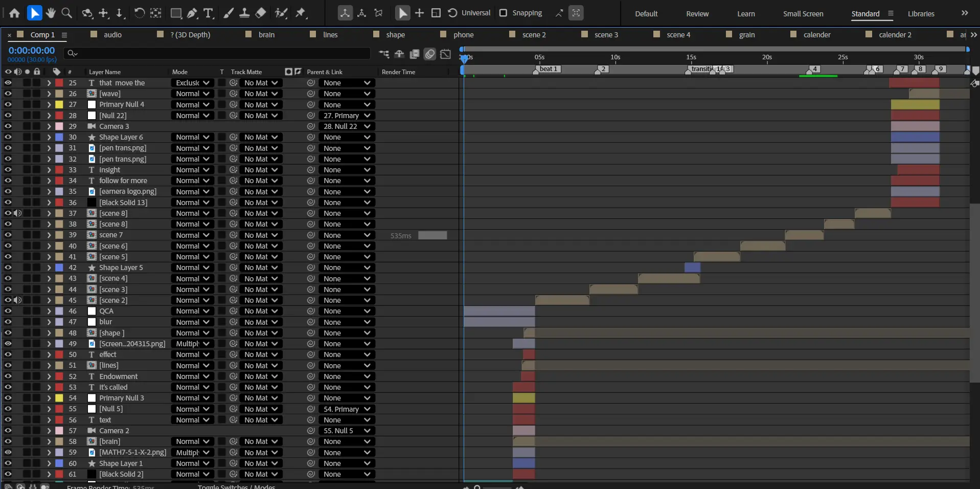Open blend mode dropdown for Shape Layer 6
980x489 pixels.
[192, 137]
